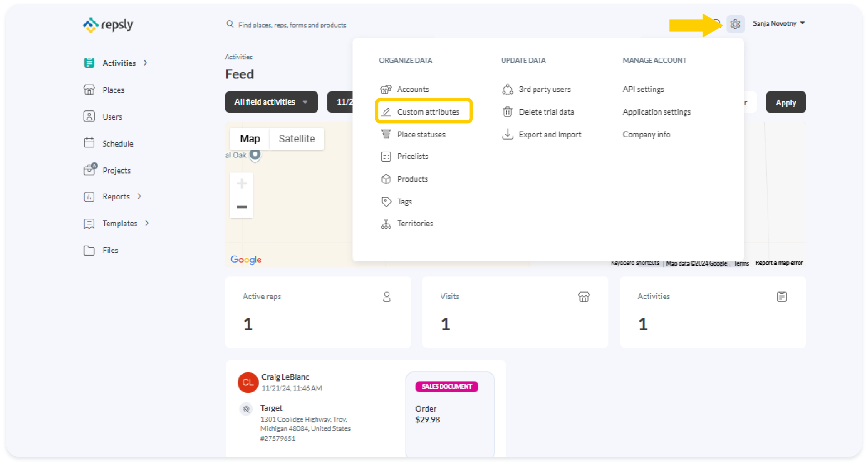Open the settings gear icon

coord(735,24)
